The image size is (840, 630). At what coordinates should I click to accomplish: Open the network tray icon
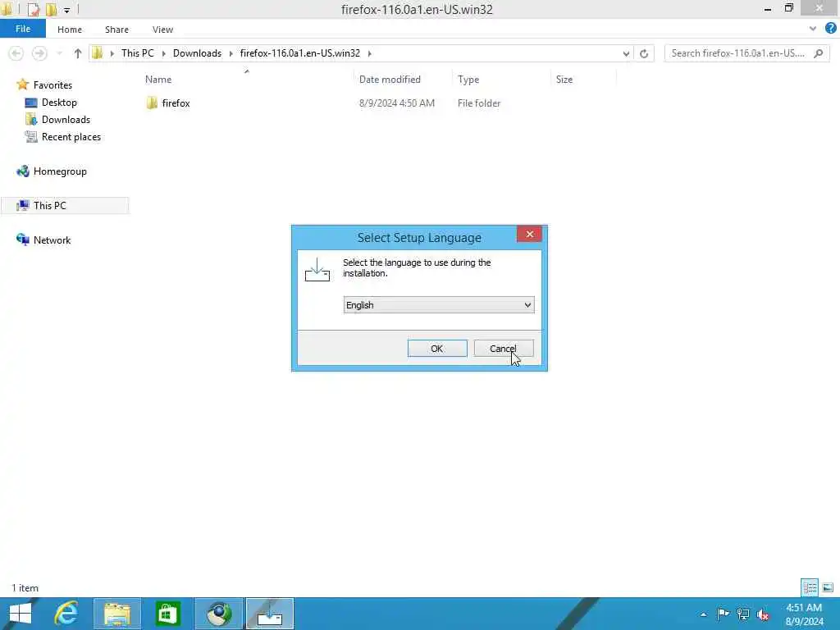pyautogui.click(x=743, y=614)
